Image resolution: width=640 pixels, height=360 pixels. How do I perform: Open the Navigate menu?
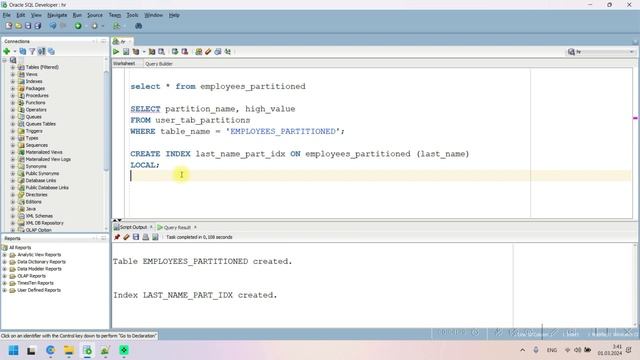tap(57, 15)
